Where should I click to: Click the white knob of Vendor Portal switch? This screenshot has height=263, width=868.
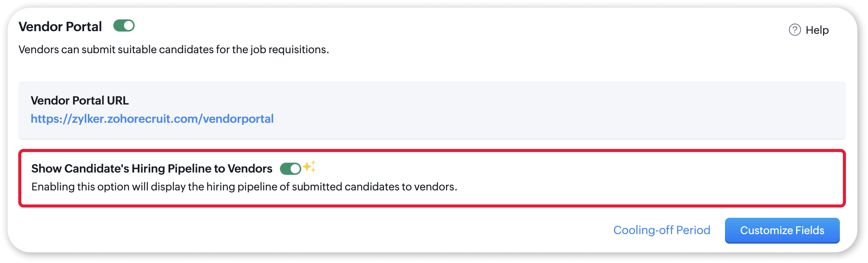pyautogui.click(x=129, y=26)
